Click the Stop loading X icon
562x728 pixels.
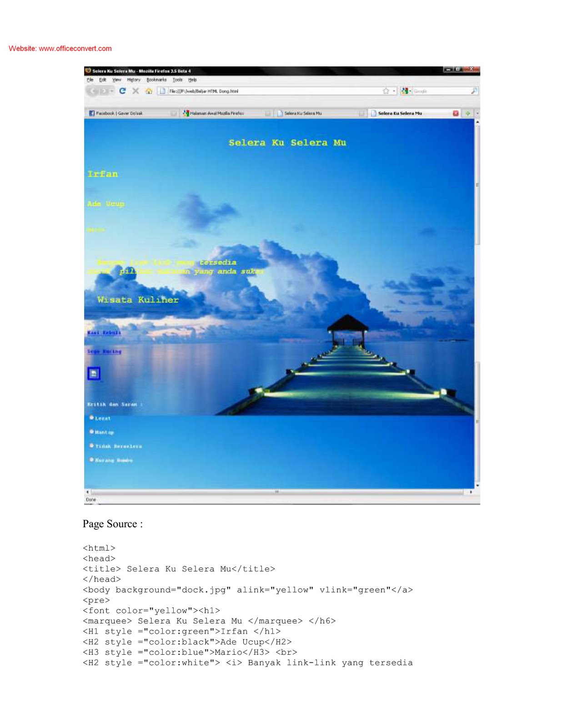(x=135, y=91)
